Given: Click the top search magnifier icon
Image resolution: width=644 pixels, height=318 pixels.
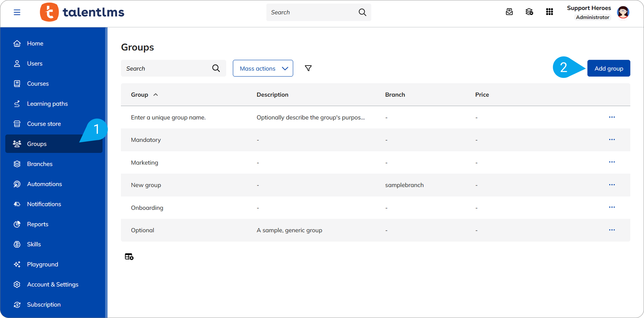Looking at the screenshot, I should 362,12.
